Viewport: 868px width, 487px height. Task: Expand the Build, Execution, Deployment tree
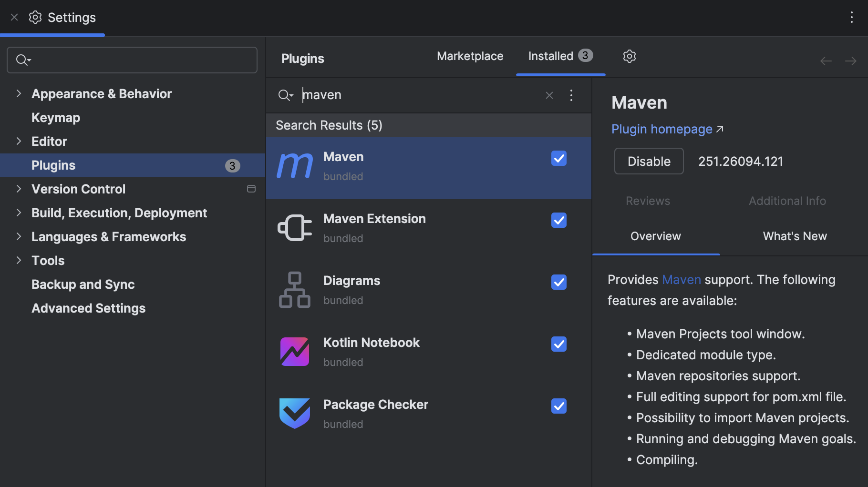pyautogui.click(x=18, y=213)
